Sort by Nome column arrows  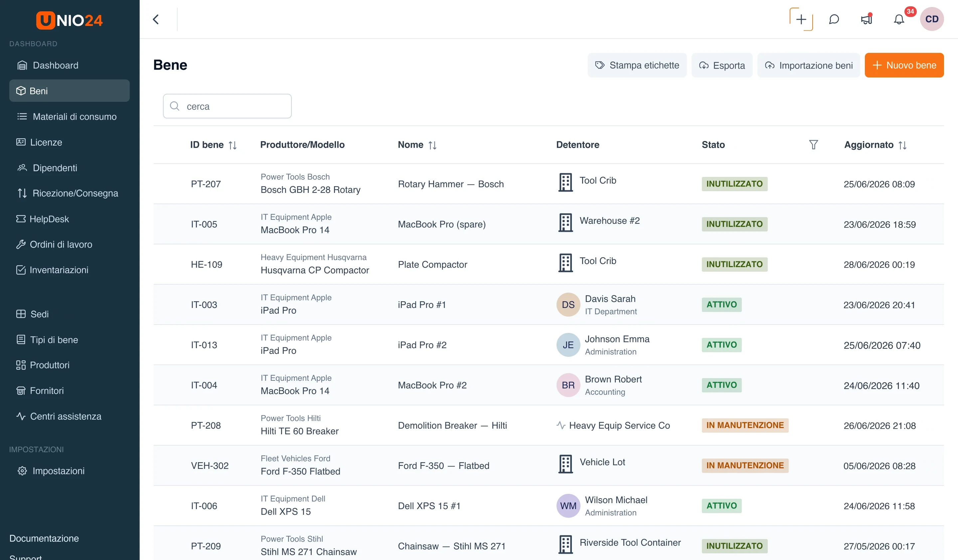pyautogui.click(x=432, y=145)
